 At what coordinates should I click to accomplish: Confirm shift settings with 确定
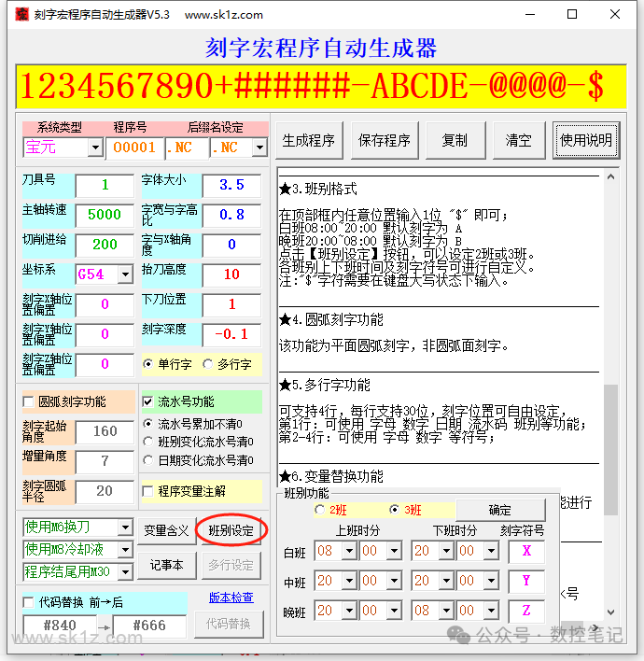pos(500,510)
